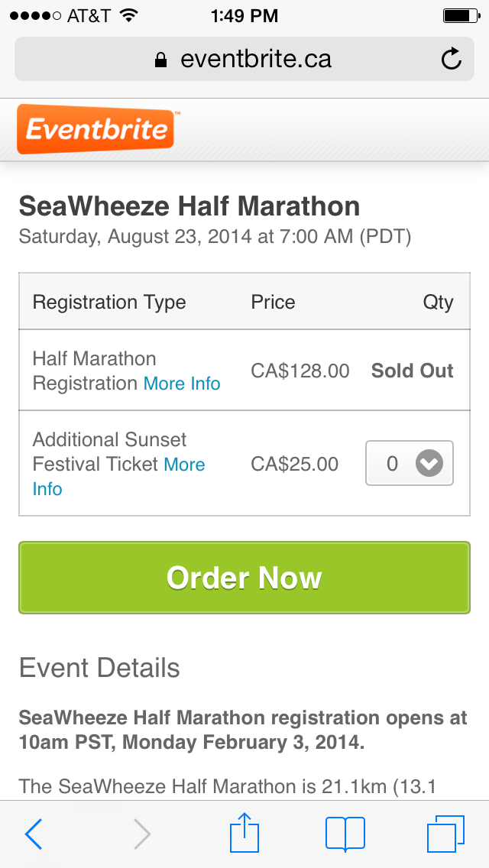Tap the battery icon in status bar
489x868 pixels.
click(459, 15)
